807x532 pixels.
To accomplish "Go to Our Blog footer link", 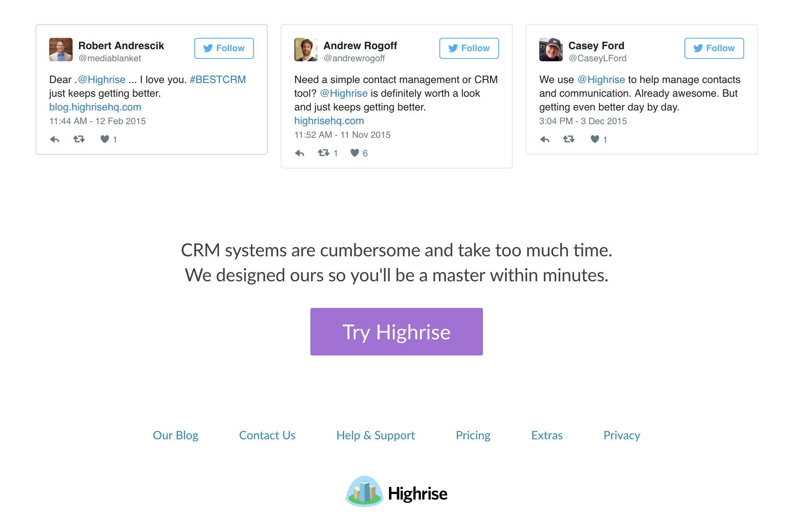I will pyautogui.click(x=176, y=435).
